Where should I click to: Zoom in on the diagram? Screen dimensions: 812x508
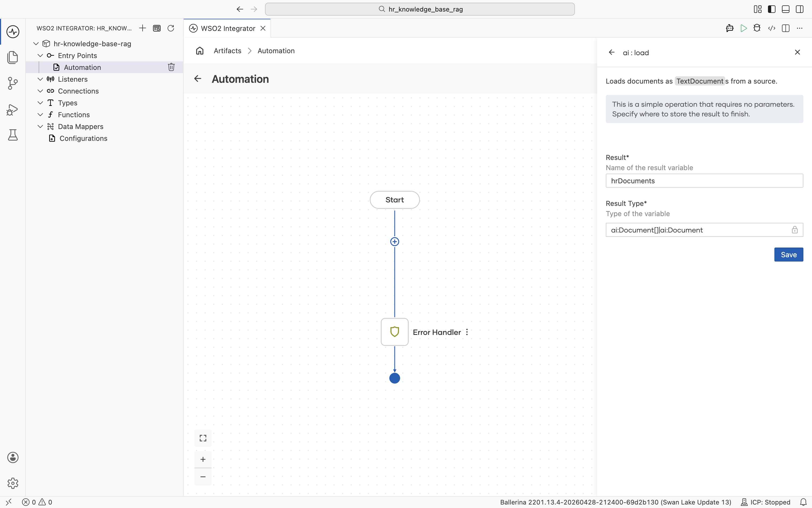click(x=203, y=459)
